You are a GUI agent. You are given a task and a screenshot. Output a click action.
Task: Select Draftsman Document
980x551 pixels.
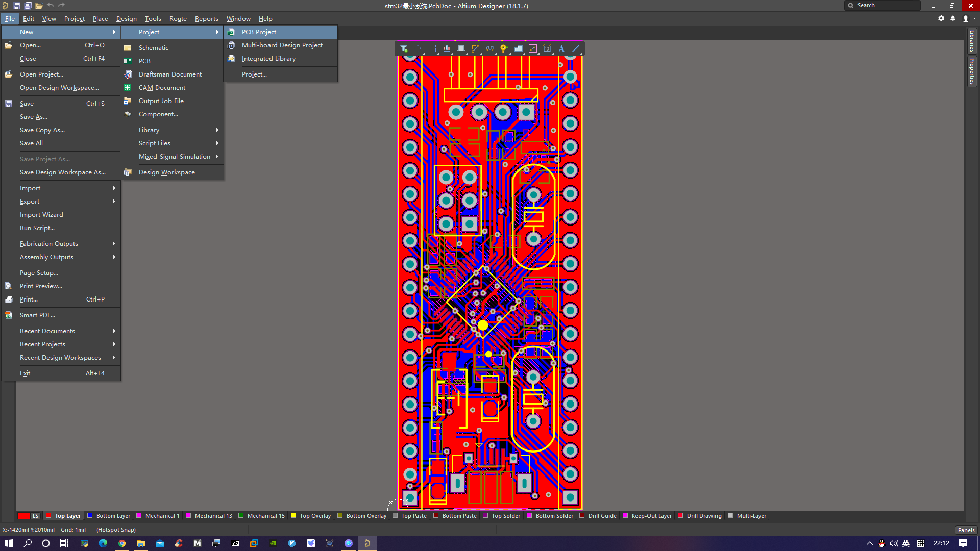click(x=172, y=74)
